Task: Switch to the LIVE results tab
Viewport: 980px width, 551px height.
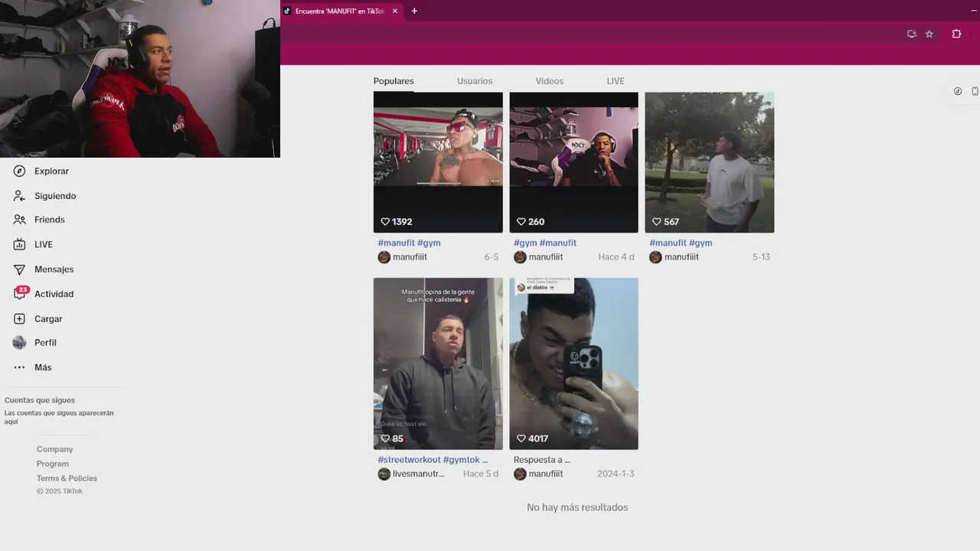Action: pos(616,81)
